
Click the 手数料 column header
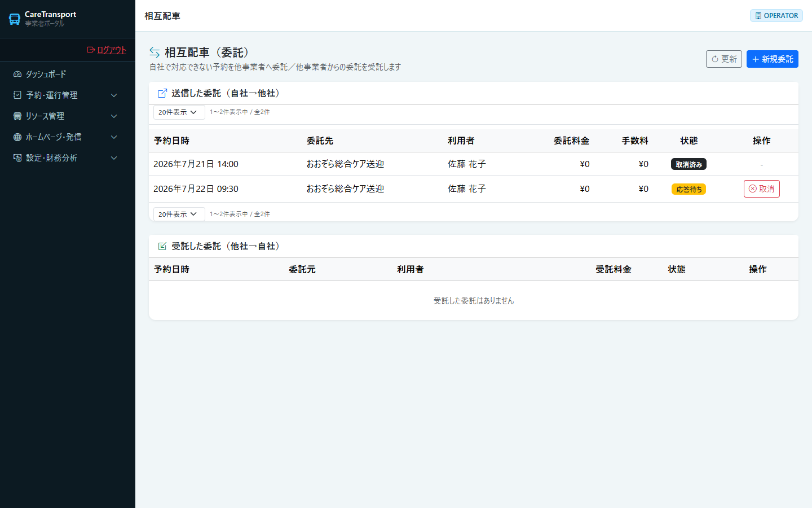(635, 141)
